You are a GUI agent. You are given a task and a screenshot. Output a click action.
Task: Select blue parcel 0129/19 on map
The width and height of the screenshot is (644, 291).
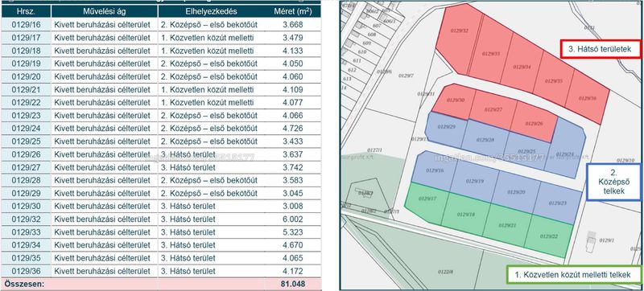tap(475, 181)
